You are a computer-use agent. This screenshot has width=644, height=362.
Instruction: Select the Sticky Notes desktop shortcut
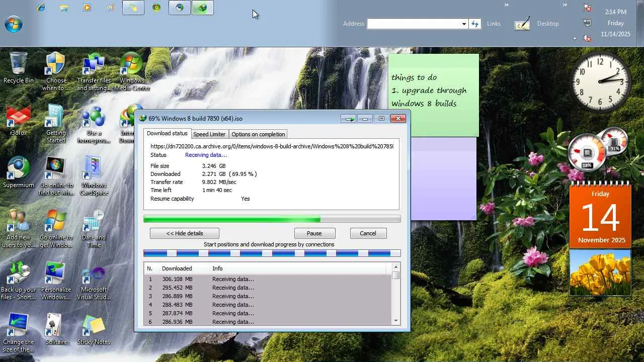(94, 329)
